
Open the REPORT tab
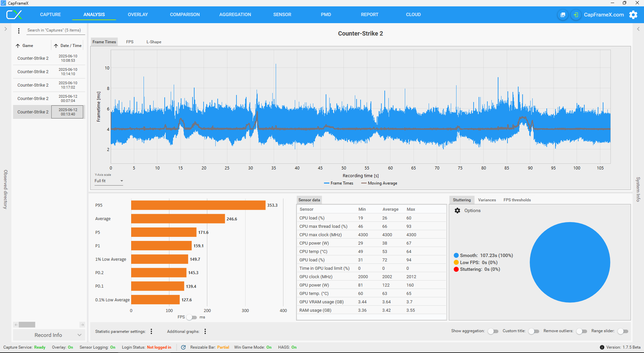(370, 14)
